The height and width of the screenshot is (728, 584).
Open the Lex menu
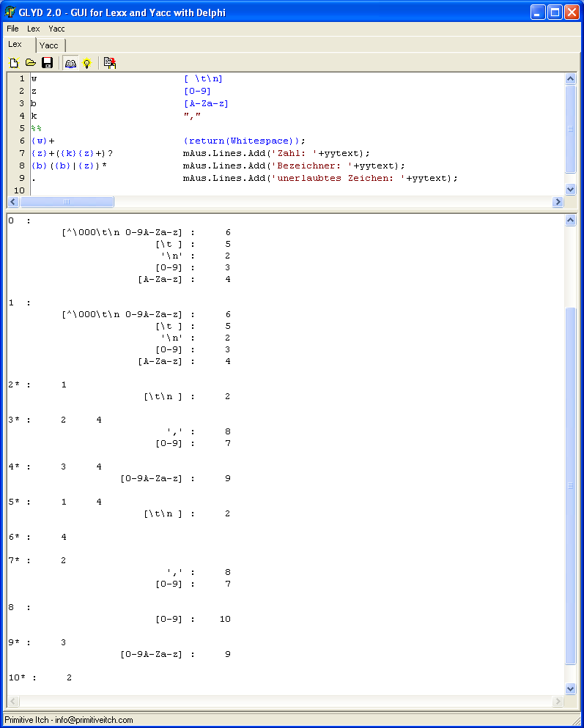point(34,29)
